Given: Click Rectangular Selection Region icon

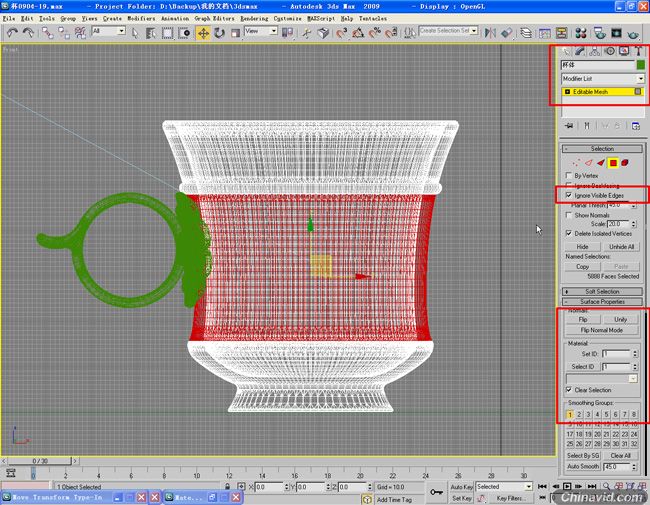Looking at the screenshot, I should click(x=167, y=33).
